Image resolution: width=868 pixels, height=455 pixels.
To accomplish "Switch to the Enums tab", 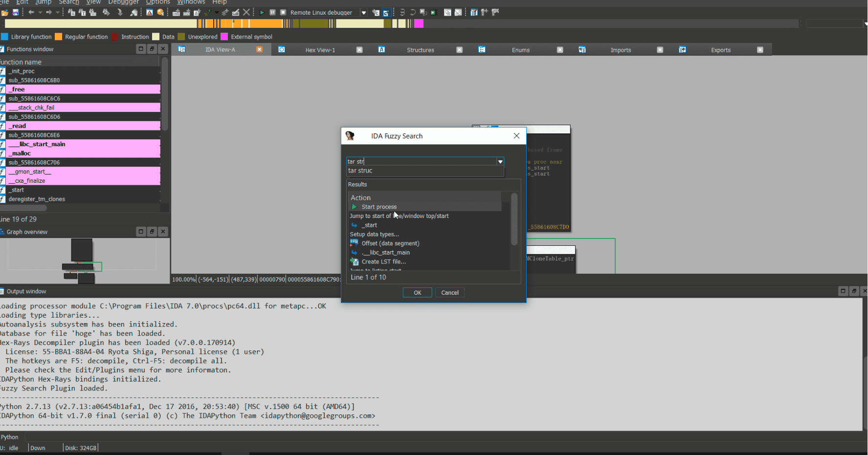I will 521,50.
